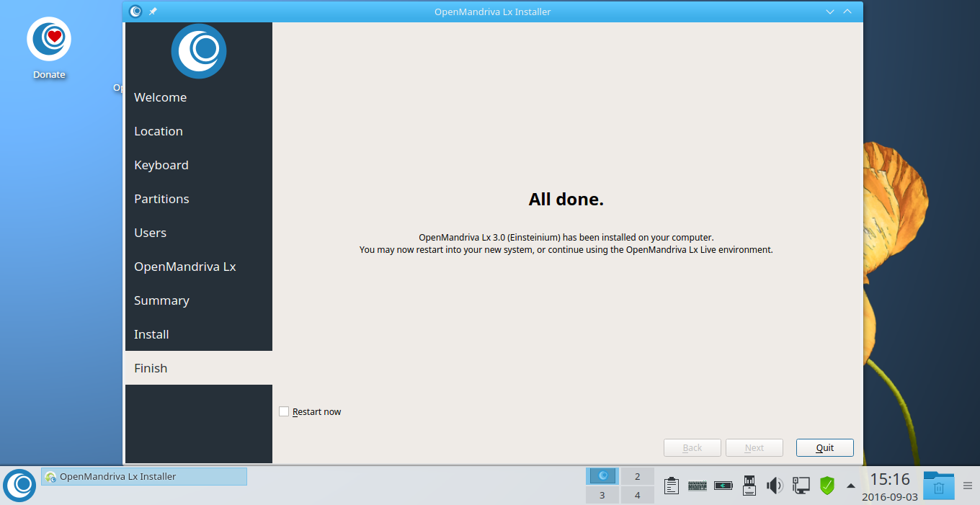Open the trash folder icon in panel
Image resolution: width=980 pixels, height=505 pixels.
point(939,486)
